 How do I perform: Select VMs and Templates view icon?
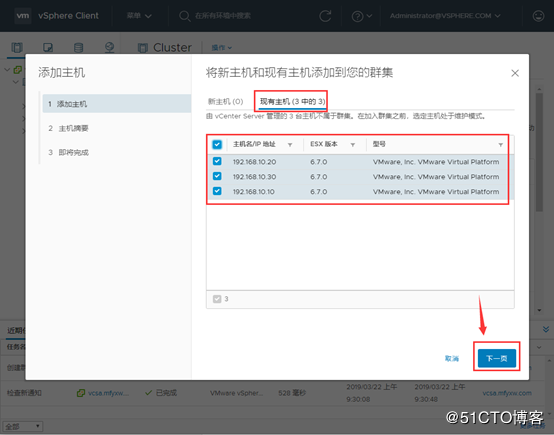tap(48, 47)
